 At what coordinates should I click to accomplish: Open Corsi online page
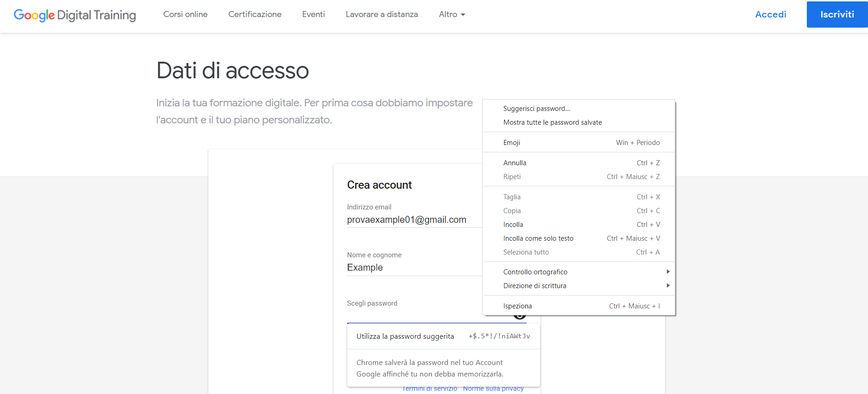[x=185, y=14]
